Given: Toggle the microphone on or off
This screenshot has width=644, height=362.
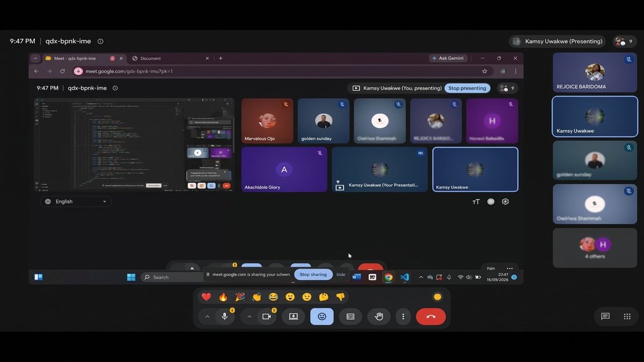Looking at the screenshot, I should tap(225, 317).
